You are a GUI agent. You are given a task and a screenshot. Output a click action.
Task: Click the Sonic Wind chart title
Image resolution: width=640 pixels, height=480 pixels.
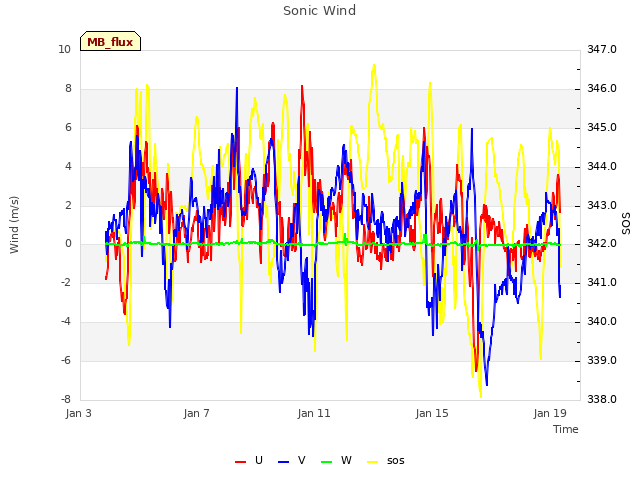pyautogui.click(x=320, y=11)
